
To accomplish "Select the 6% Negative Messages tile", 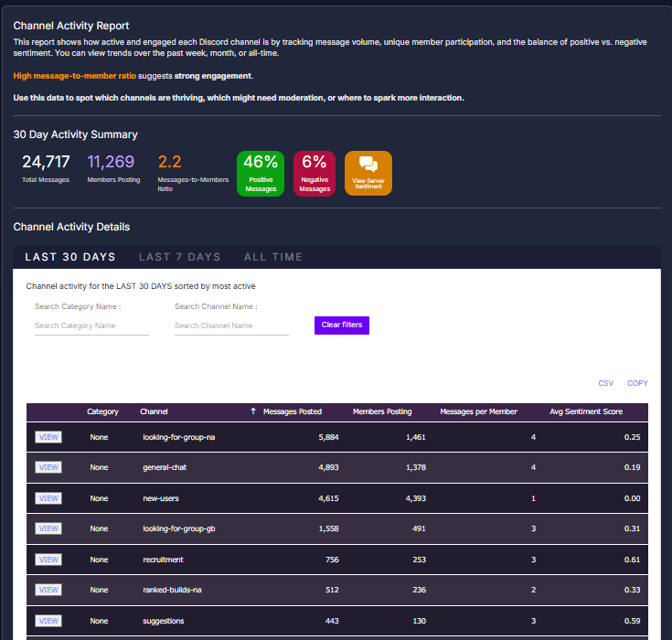I will coord(315,174).
